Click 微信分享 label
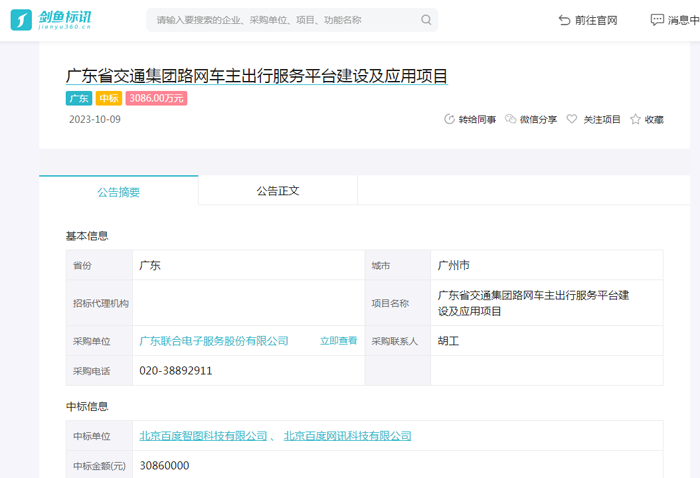Image resolution: width=700 pixels, height=478 pixels. tap(538, 120)
